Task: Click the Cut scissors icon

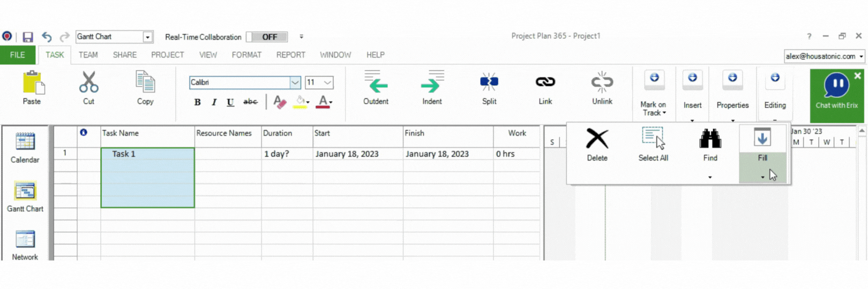Action: click(88, 83)
